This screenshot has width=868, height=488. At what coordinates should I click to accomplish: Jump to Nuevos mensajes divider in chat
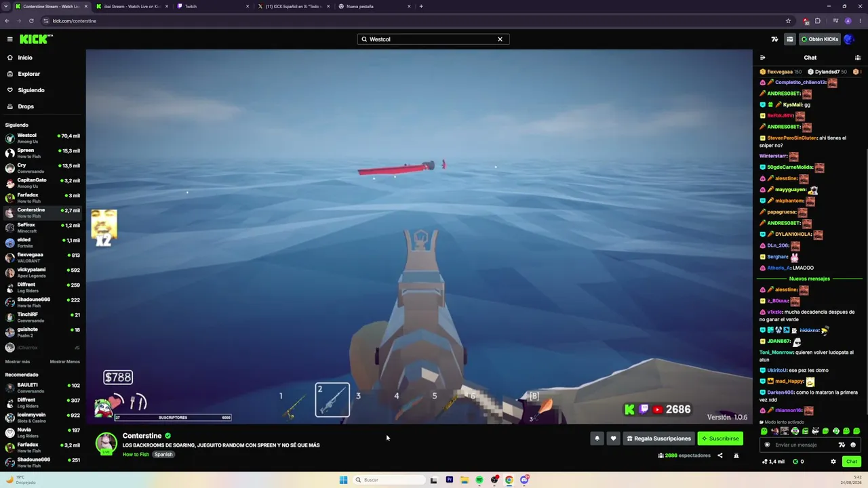[x=810, y=279]
